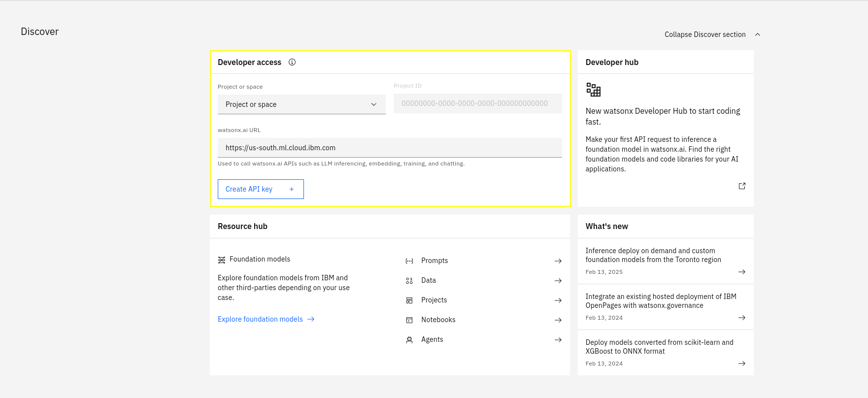Click the Discover section heading

point(40,32)
